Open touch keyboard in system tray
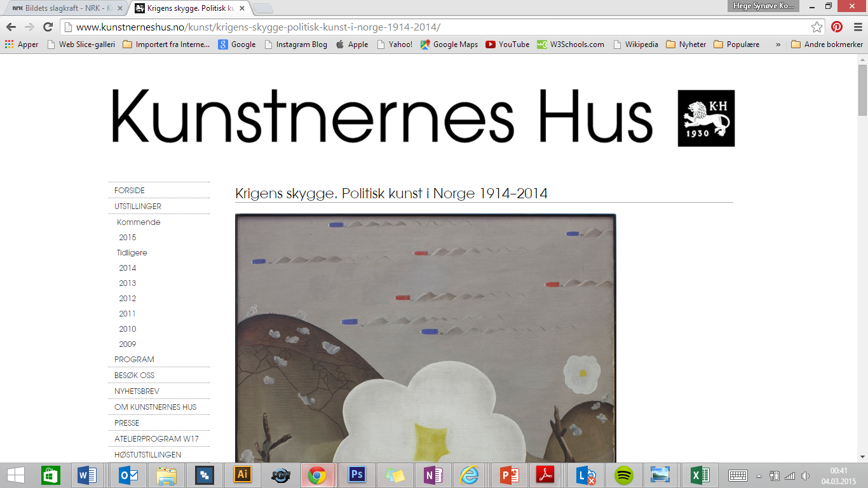The width and height of the screenshot is (868, 488). [738, 475]
